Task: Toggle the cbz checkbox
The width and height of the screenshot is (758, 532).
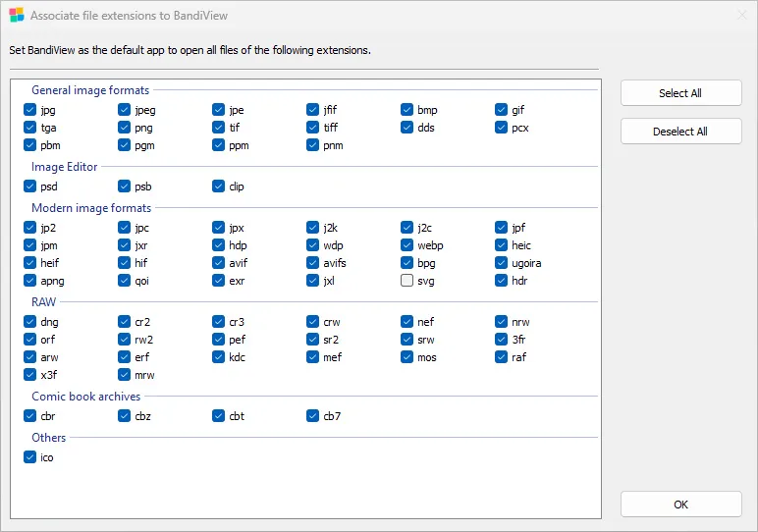Action: click(x=125, y=415)
